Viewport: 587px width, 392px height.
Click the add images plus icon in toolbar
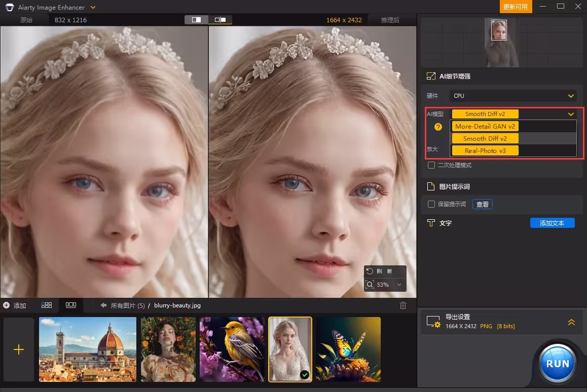[x=7, y=305]
